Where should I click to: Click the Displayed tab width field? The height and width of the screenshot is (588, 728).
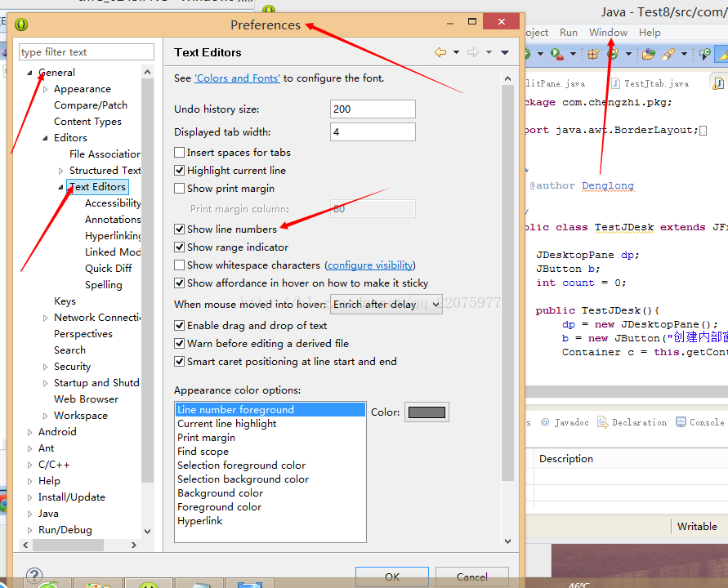[373, 131]
